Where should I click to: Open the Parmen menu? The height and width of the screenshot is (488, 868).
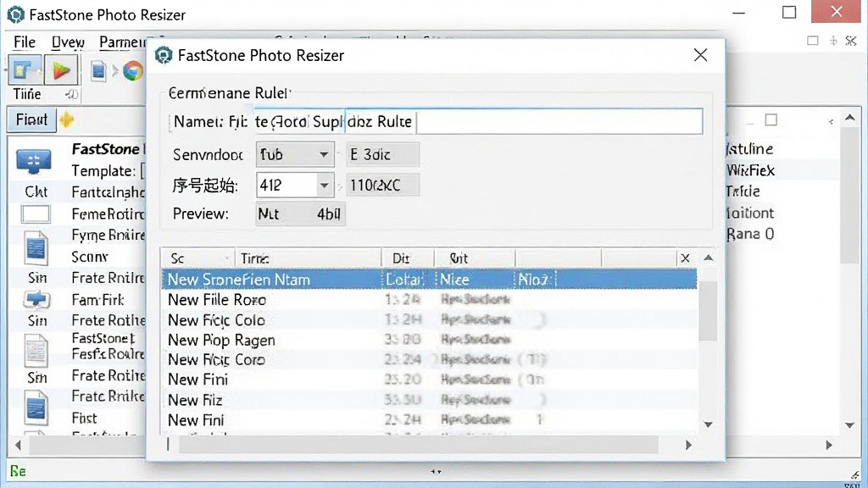[122, 42]
